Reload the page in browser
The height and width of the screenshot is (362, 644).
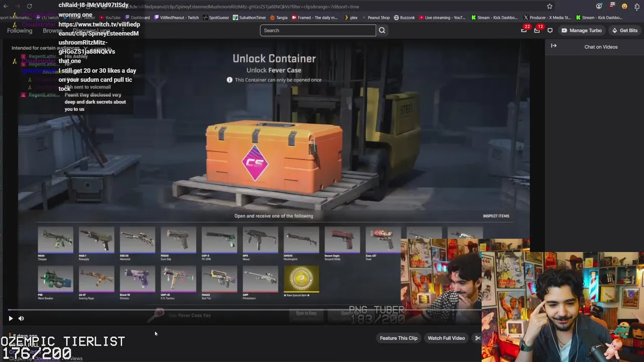click(29, 6)
